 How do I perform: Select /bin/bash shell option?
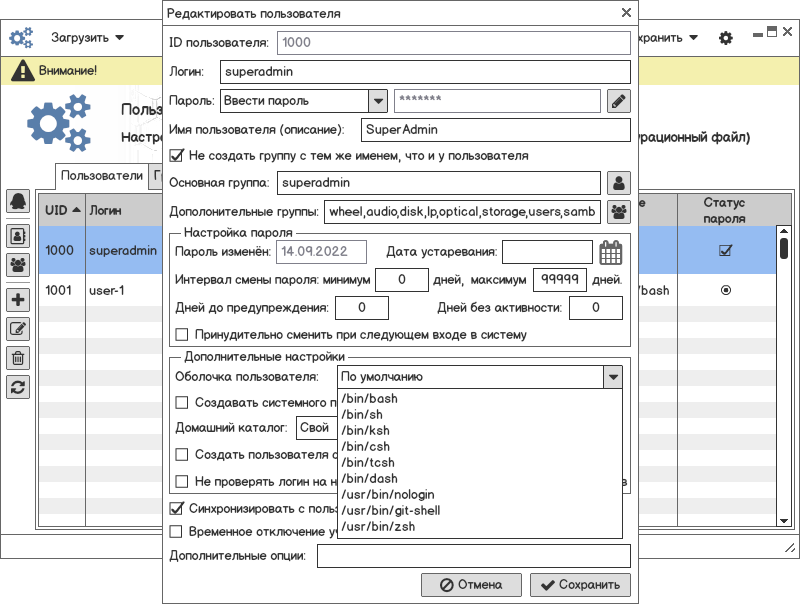click(480, 398)
